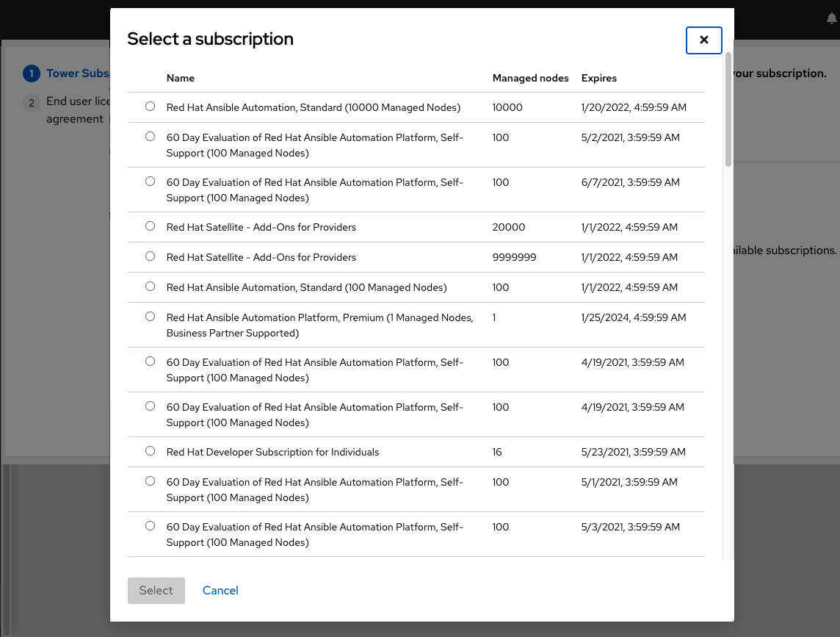Click the 60 Day Evaluation name expiring 6/7/2021

click(x=315, y=190)
